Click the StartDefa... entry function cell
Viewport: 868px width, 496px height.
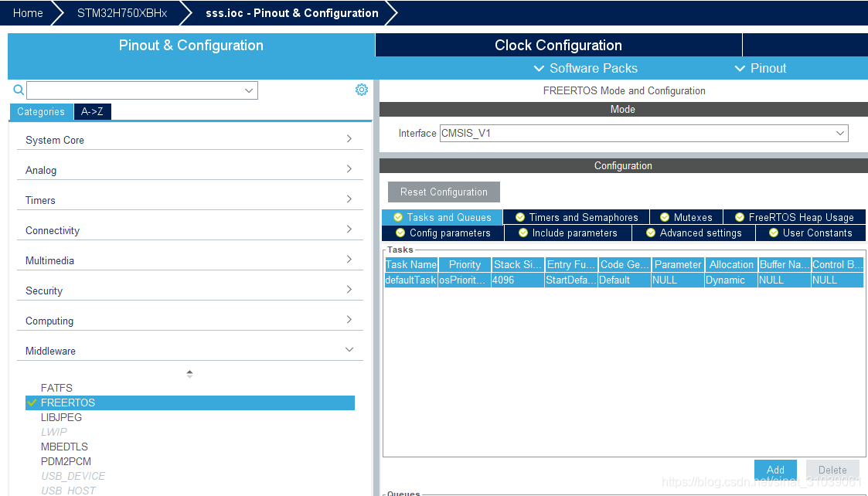click(570, 280)
